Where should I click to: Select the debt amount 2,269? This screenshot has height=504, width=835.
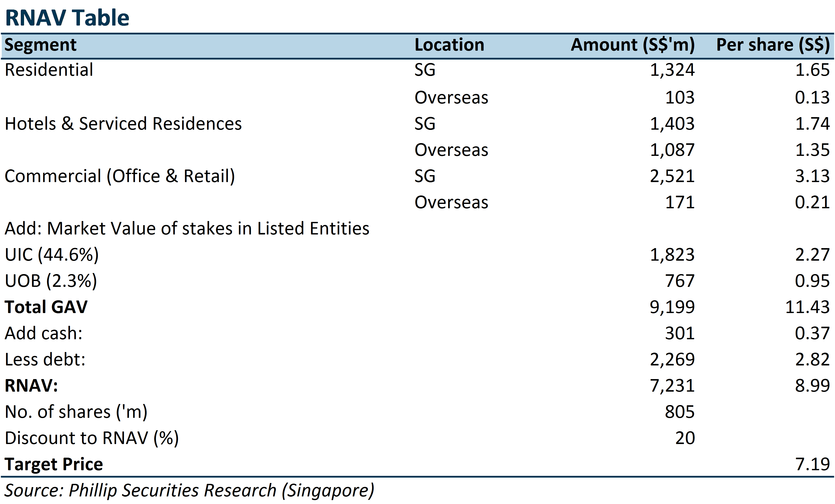[672, 360]
